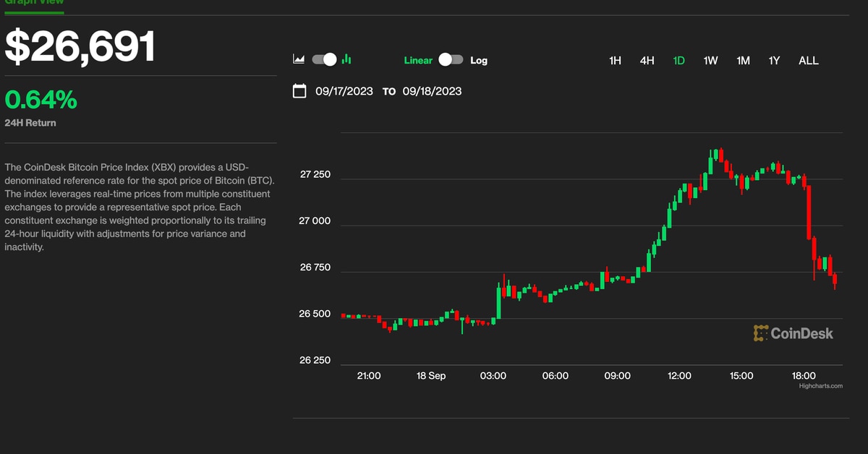Open the Highcharts.com credit link

pos(820,386)
